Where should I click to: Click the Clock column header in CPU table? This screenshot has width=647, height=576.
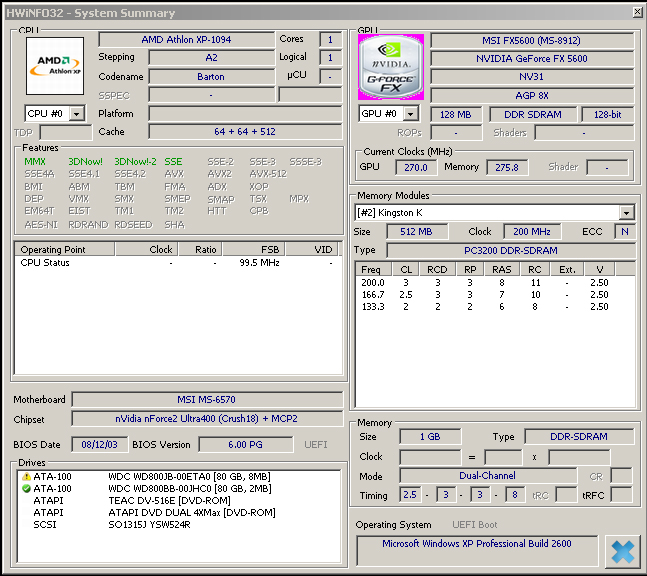tap(146, 249)
